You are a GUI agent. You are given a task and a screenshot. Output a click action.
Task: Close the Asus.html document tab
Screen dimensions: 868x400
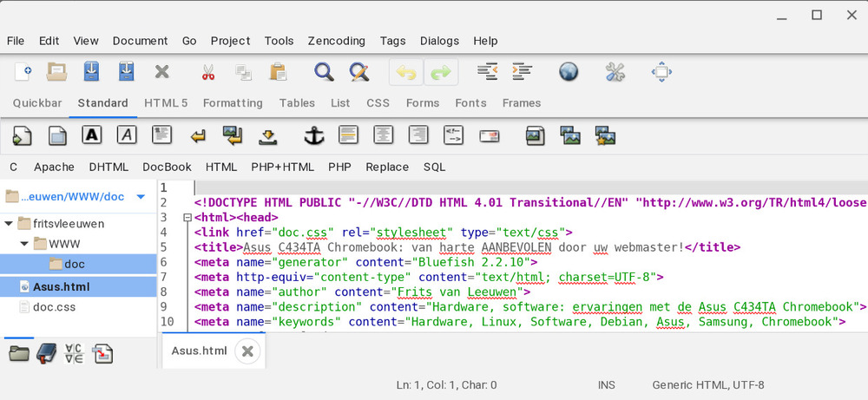point(247,351)
